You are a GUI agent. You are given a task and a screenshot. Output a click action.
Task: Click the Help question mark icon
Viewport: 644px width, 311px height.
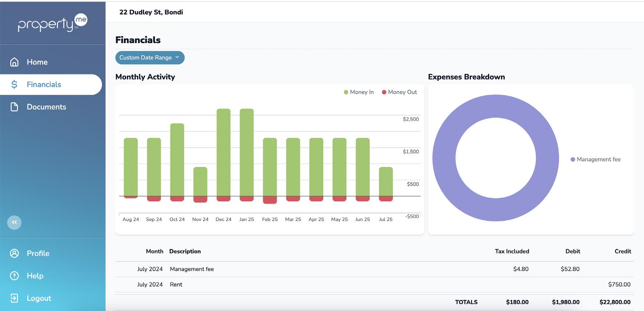tap(14, 276)
